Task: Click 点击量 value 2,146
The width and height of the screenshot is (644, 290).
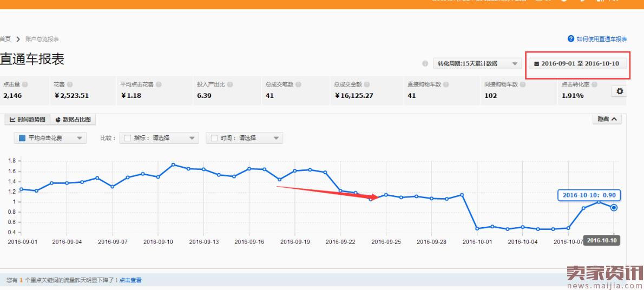Action: (x=13, y=96)
